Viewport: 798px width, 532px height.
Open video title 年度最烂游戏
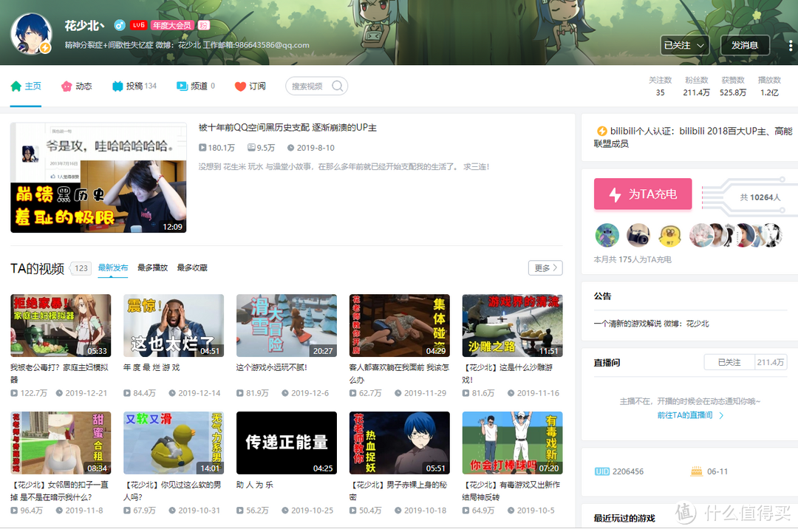[x=151, y=367]
